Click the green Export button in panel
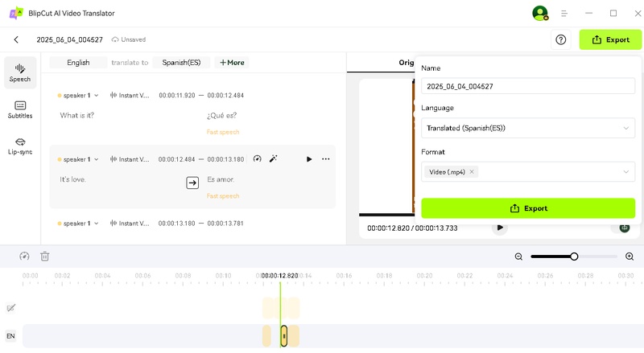The width and height of the screenshot is (644, 353). click(x=528, y=208)
